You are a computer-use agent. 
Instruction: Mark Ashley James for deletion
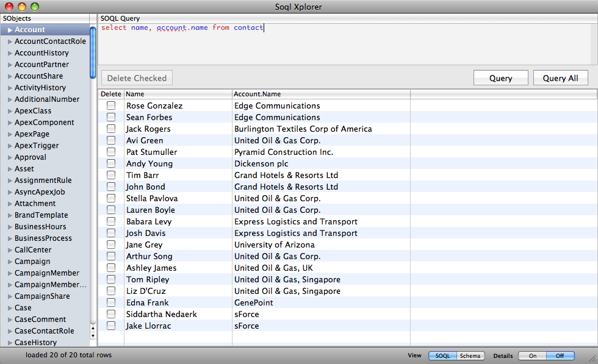(x=111, y=268)
